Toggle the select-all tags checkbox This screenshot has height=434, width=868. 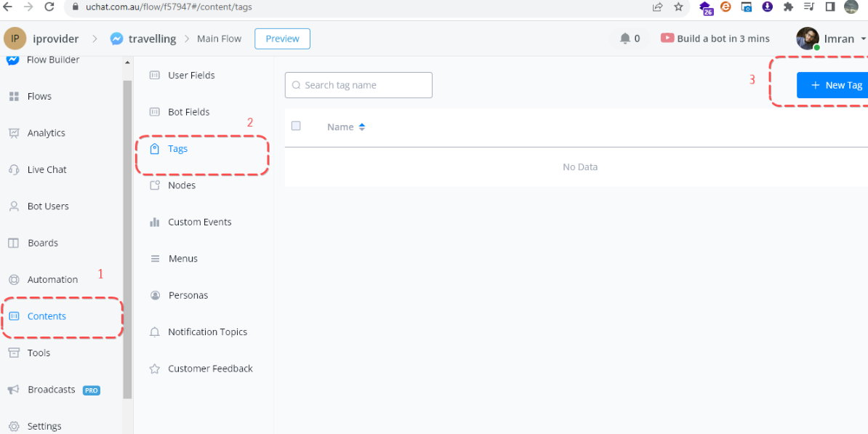click(296, 126)
